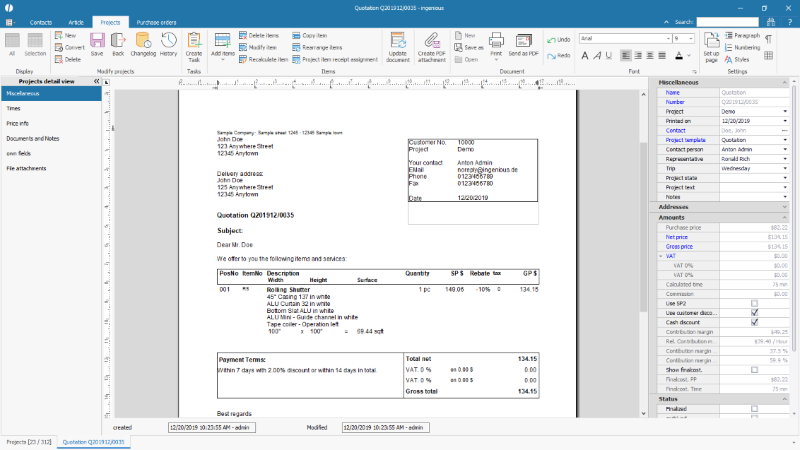
Task: Open Set up page settings
Action: click(x=710, y=42)
